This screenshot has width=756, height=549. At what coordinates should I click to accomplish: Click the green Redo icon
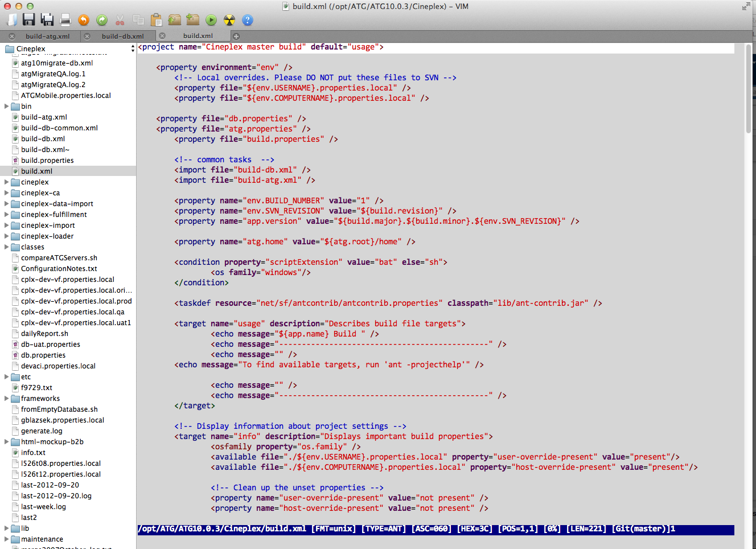click(x=102, y=20)
